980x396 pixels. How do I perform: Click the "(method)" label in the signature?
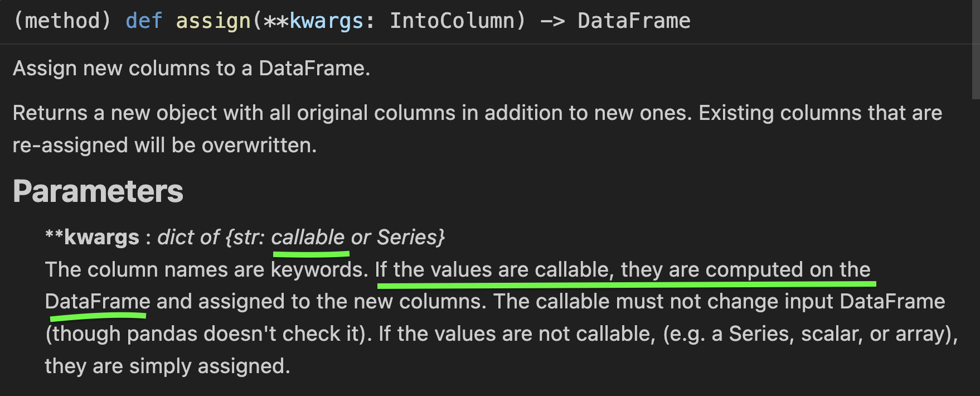62,21
